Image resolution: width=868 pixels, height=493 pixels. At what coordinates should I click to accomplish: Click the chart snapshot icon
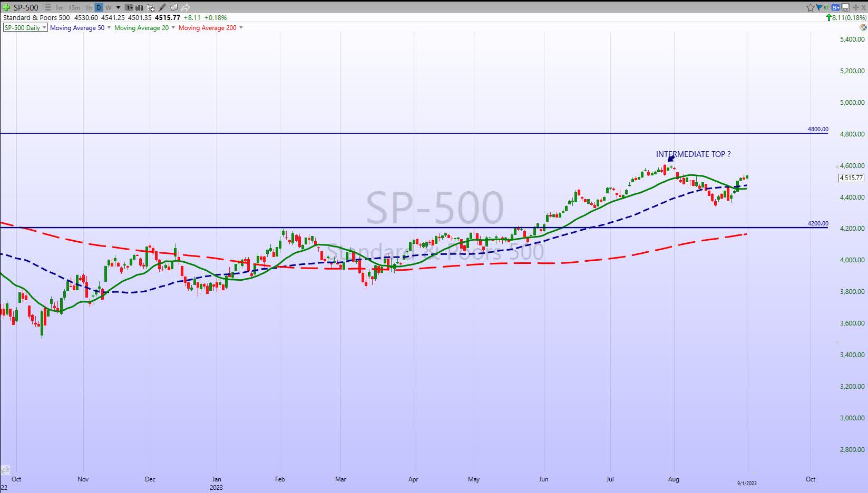coord(174,7)
